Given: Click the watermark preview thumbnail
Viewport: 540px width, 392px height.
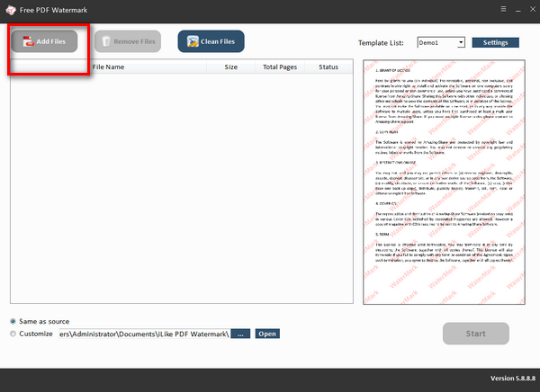Looking at the screenshot, I should point(444,182).
